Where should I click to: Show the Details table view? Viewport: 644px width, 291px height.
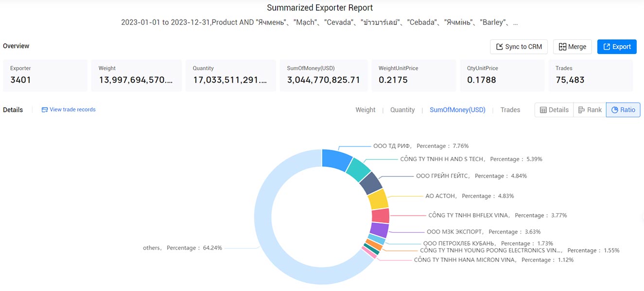[x=554, y=110]
